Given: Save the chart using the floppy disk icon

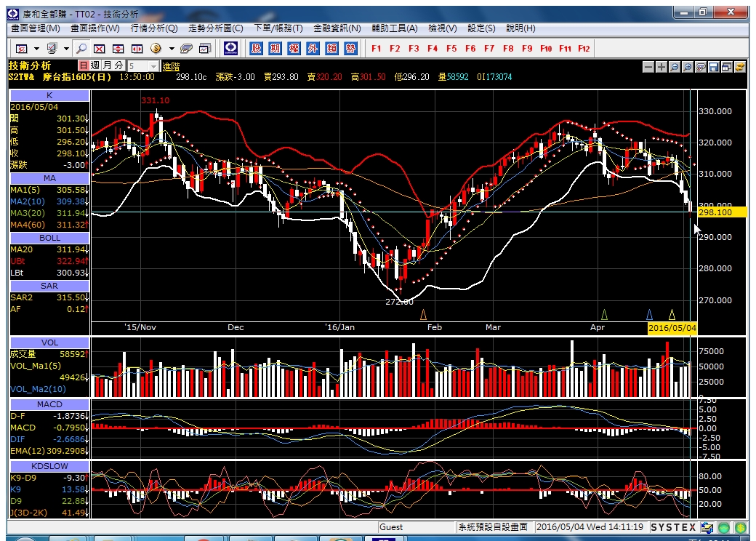Looking at the screenshot, I should [714, 67].
